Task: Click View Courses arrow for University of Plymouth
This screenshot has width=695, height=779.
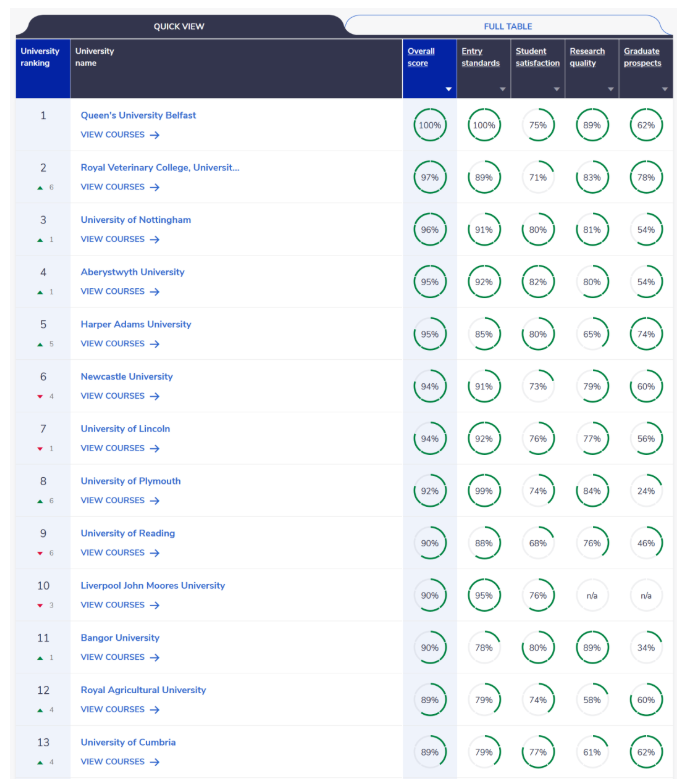Action: pyautogui.click(x=155, y=500)
